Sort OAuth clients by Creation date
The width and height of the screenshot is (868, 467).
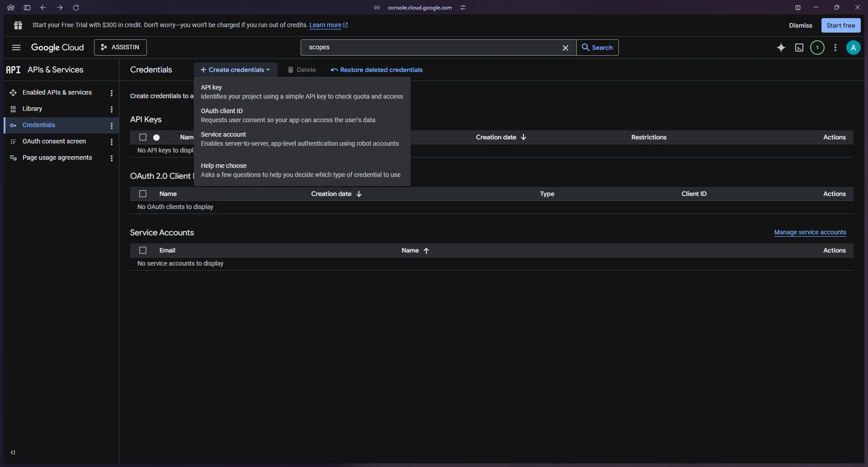coord(336,194)
